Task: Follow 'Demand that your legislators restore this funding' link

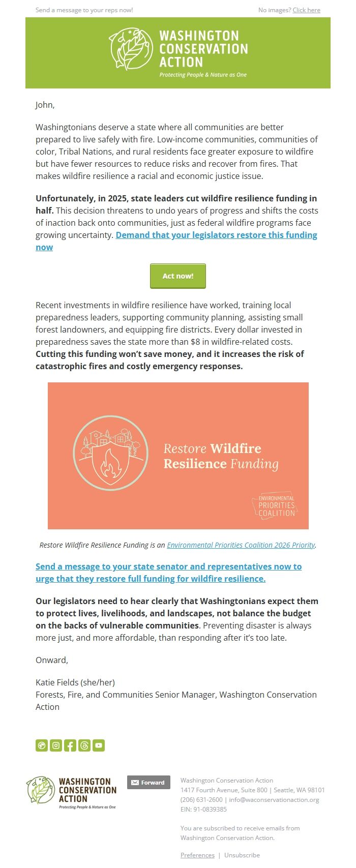Action: click(x=216, y=235)
